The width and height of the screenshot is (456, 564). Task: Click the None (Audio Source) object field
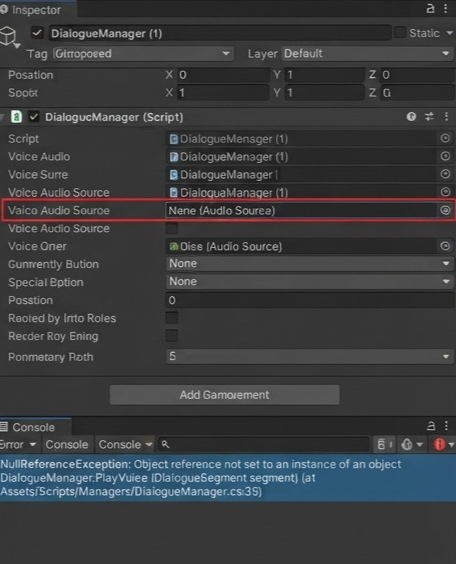(x=301, y=210)
